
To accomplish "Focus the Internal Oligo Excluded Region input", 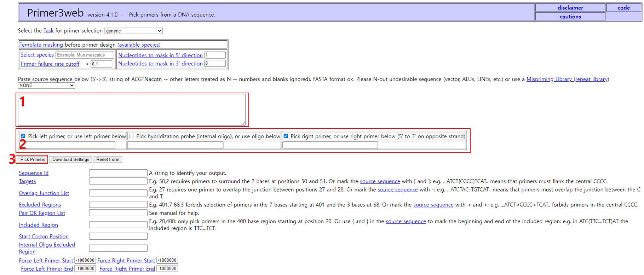I will pyautogui.click(x=118, y=248).
